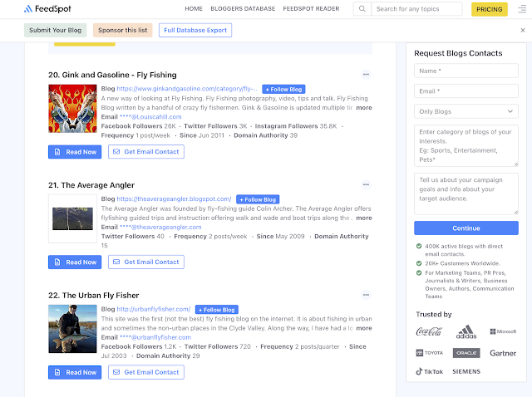532x397 pixels.
Task: Click title '20. Gink and Gasoline - Fly Fishing'
Action: (x=112, y=75)
